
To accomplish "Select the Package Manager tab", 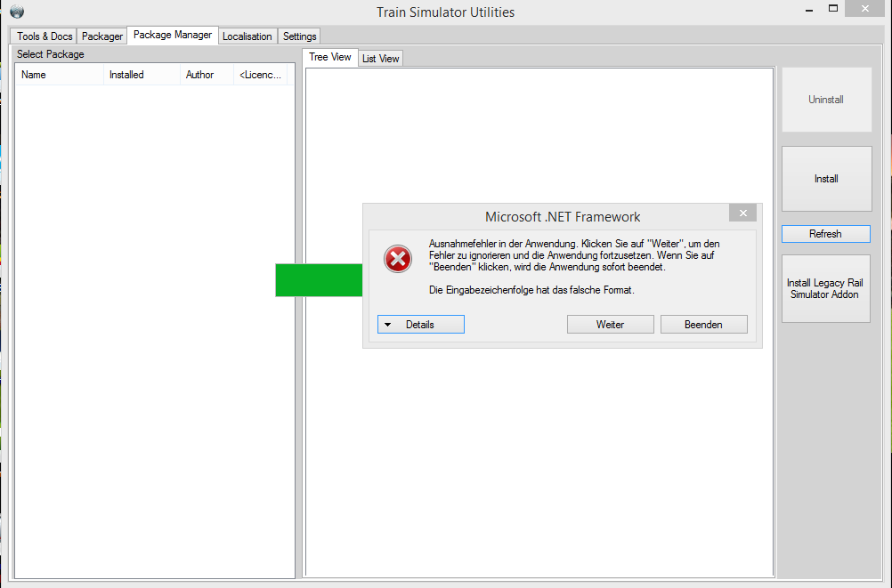I will click(173, 35).
